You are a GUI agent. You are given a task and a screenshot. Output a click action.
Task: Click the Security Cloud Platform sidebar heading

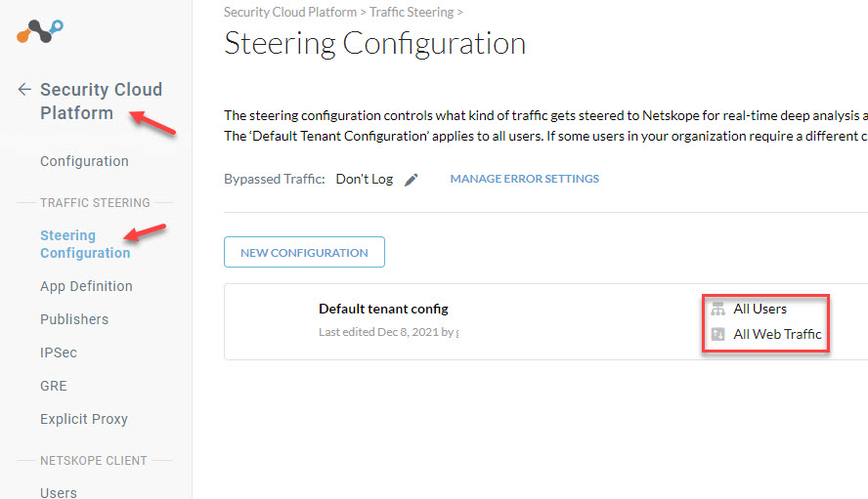pyautogui.click(x=101, y=102)
